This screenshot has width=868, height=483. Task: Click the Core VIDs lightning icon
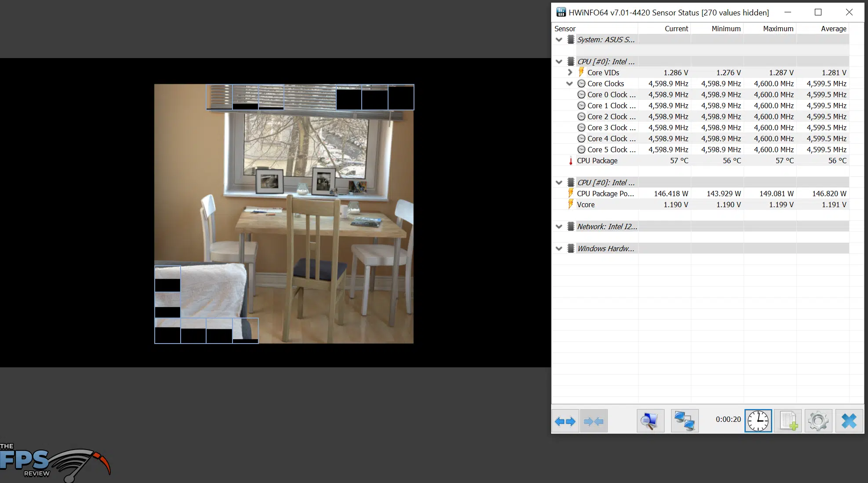point(581,72)
